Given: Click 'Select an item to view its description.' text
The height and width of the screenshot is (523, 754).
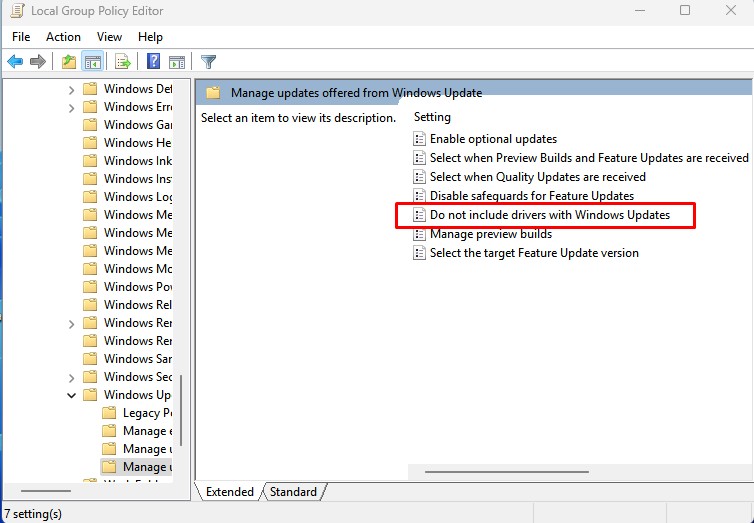Looking at the screenshot, I should (x=298, y=118).
